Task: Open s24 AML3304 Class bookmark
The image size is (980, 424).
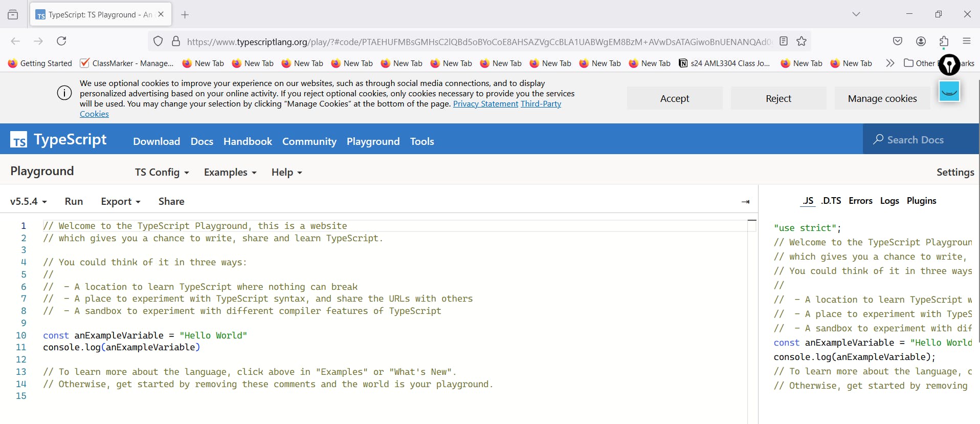Action: [724, 63]
